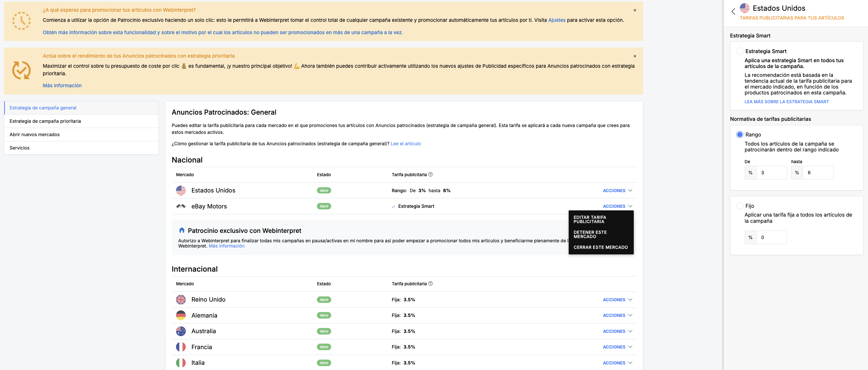This screenshot has height=370, width=868.
Task: Dismiss the priority strategy performance banner
Action: pos(634,56)
